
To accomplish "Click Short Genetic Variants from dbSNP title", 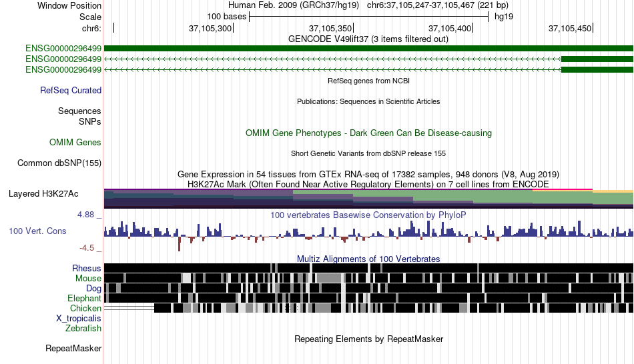I will (368, 153).
